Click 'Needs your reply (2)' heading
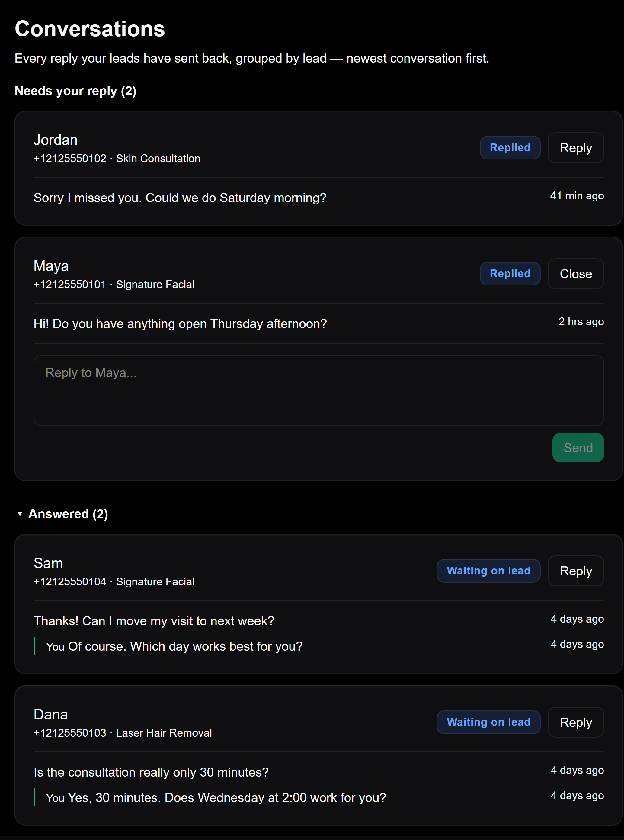The width and height of the screenshot is (624, 840). click(75, 91)
